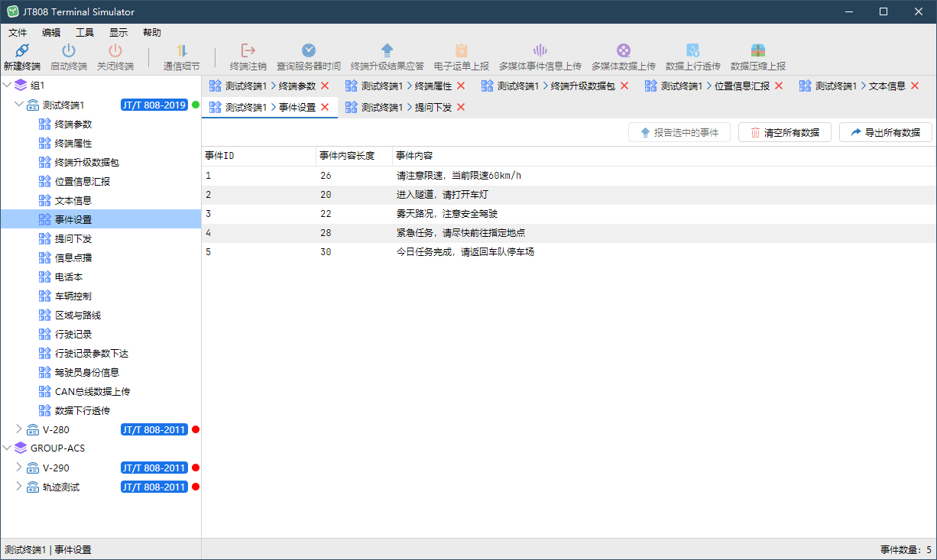Image resolution: width=937 pixels, height=560 pixels.
Task: Expand the V-280 terminal node
Action: point(20,429)
